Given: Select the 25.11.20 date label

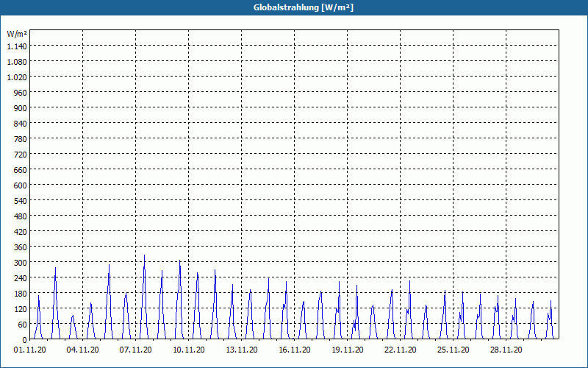Looking at the screenshot, I should pyautogui.click(x=453, y=350).
